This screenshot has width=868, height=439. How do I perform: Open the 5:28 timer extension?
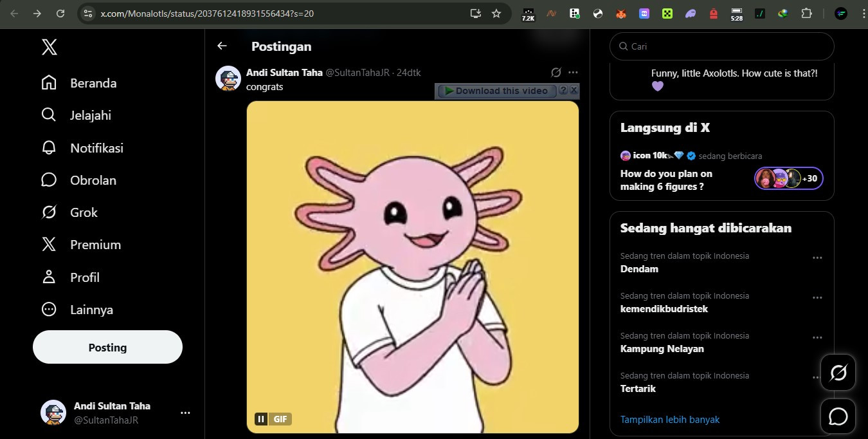coord(737,14)
